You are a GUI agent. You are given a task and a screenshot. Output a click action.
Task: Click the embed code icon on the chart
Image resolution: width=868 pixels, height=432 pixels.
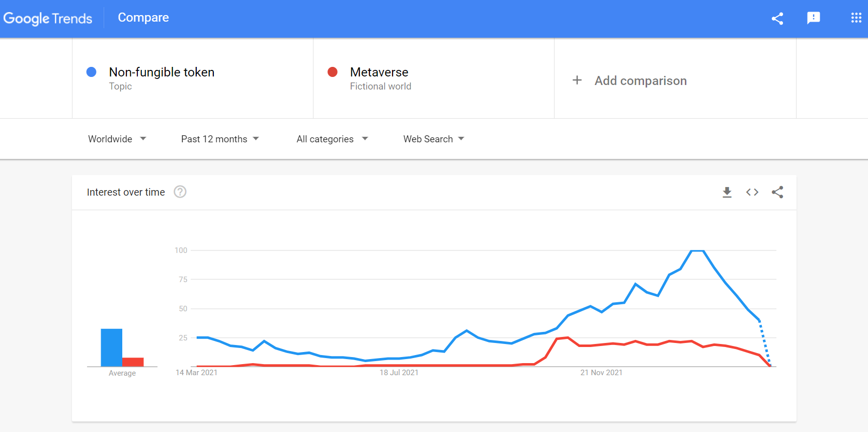pos(752,192)
